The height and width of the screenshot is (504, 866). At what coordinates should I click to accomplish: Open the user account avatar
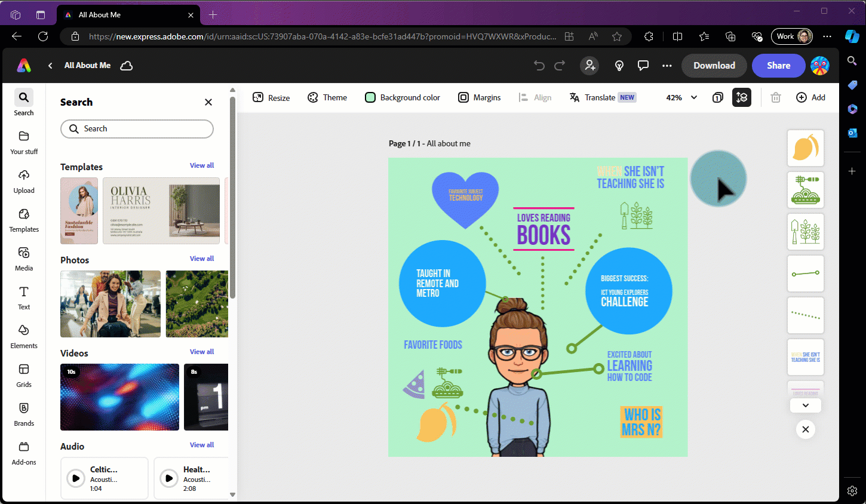(x=820, y=66)
